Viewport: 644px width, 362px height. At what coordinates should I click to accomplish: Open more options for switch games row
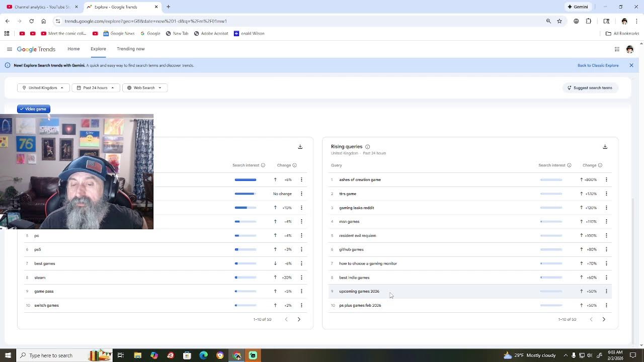click(301, 305)
